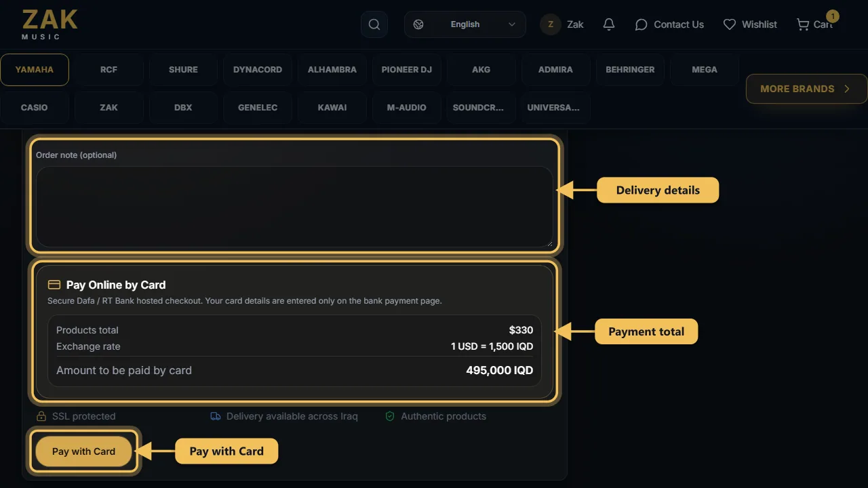Click the Wishlist heart icon
The width and height of the screenshot is (868, 488).
coord(730,24)
